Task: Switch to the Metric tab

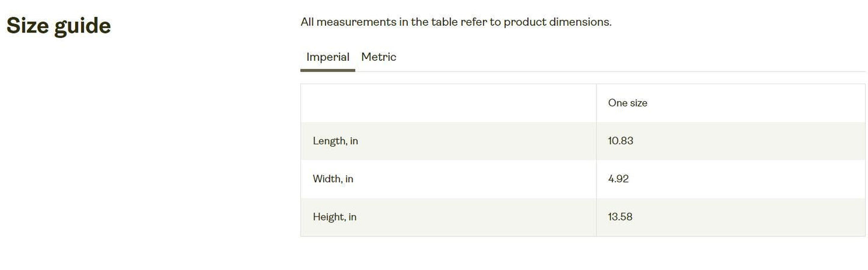Action: click(378, 57)
